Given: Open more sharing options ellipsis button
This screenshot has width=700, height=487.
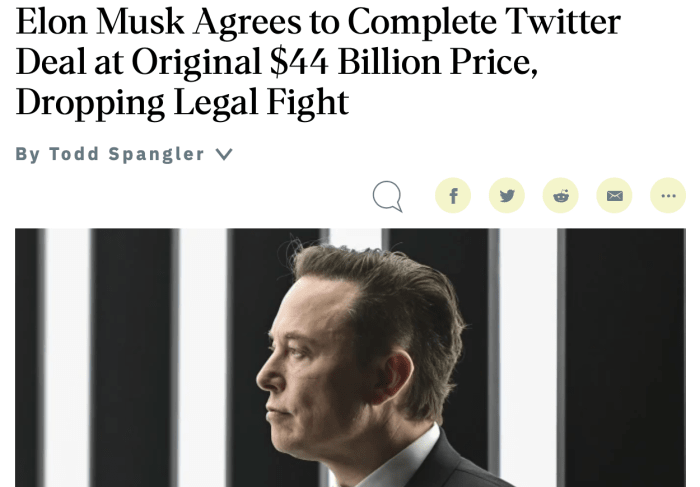Looking at the screenshot, I should tap(668, 195).
